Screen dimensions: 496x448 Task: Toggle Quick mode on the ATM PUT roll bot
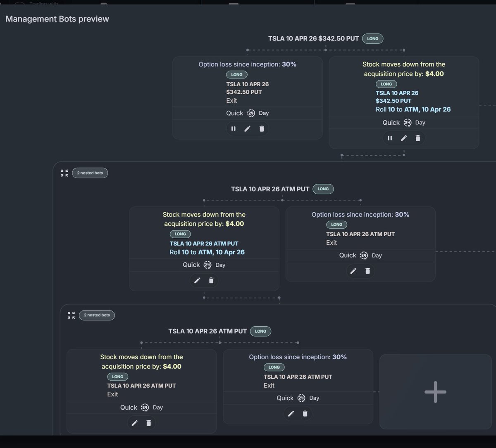click(x=191, y=265)
